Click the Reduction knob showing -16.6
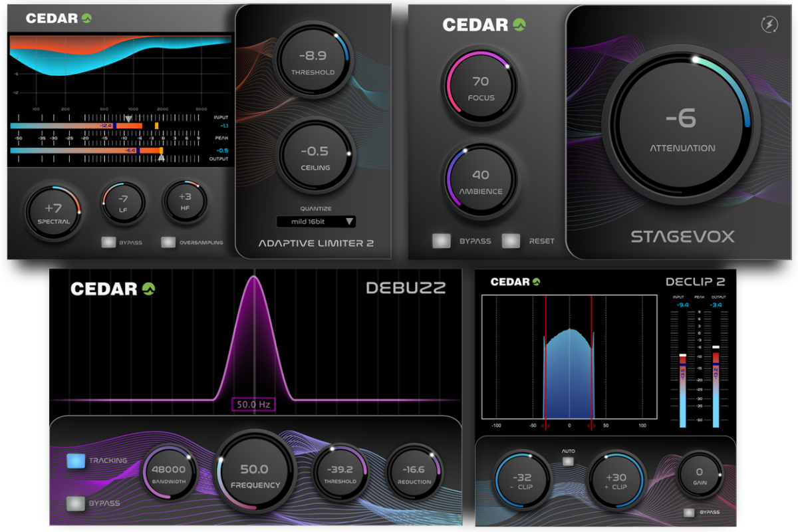 pyautogui.click(x=414, y=473)
